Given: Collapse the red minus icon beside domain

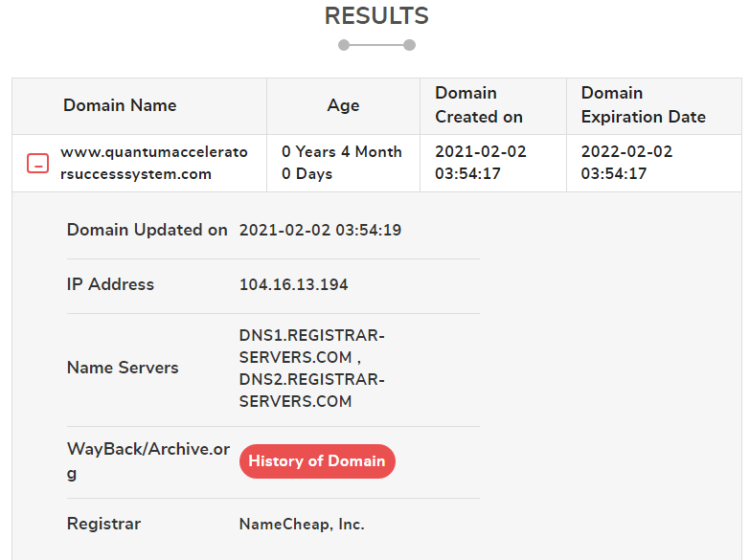Looking at the screenshot, I should 37,163.
